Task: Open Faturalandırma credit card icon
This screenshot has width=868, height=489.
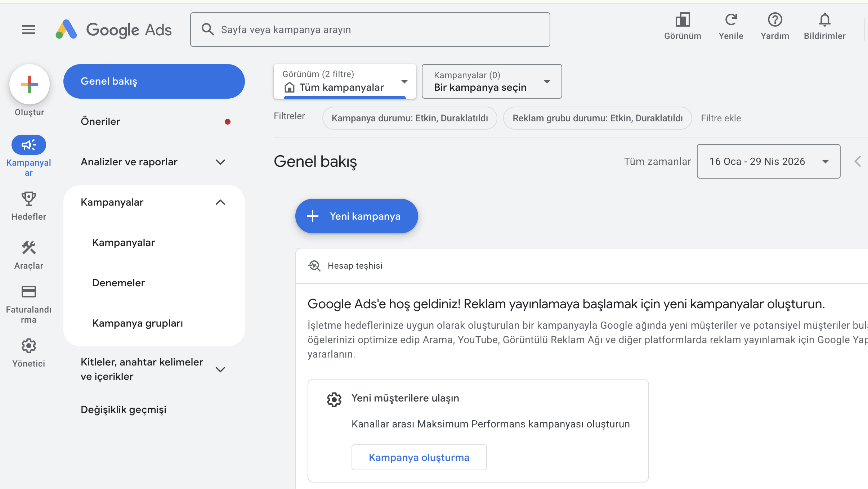Action: pos(29,292)
